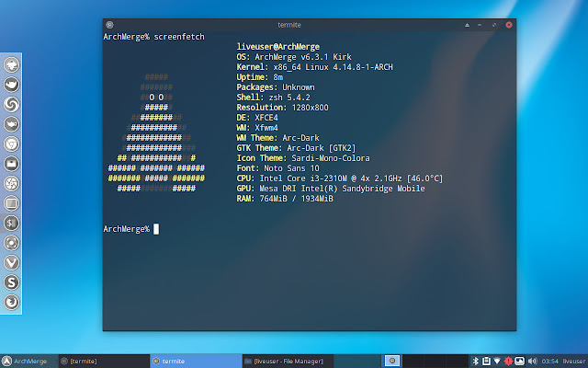Click the volume speaker tray icon

point(532,362)
